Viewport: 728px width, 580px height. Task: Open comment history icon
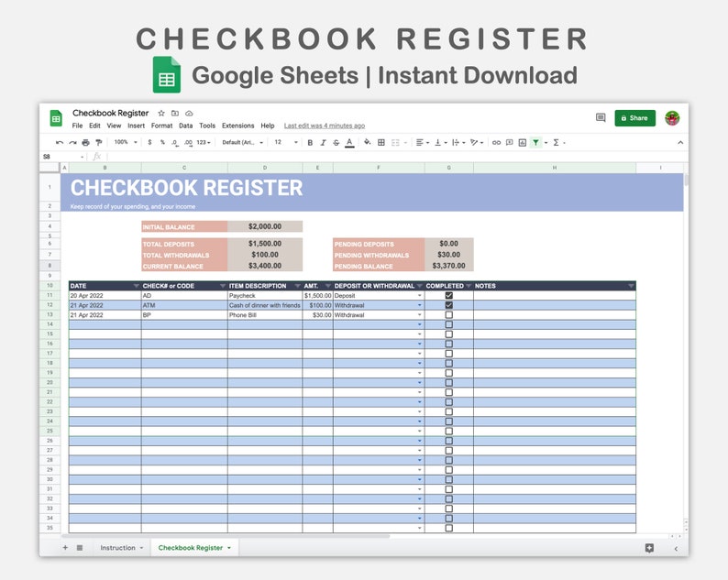pos(601,118)
